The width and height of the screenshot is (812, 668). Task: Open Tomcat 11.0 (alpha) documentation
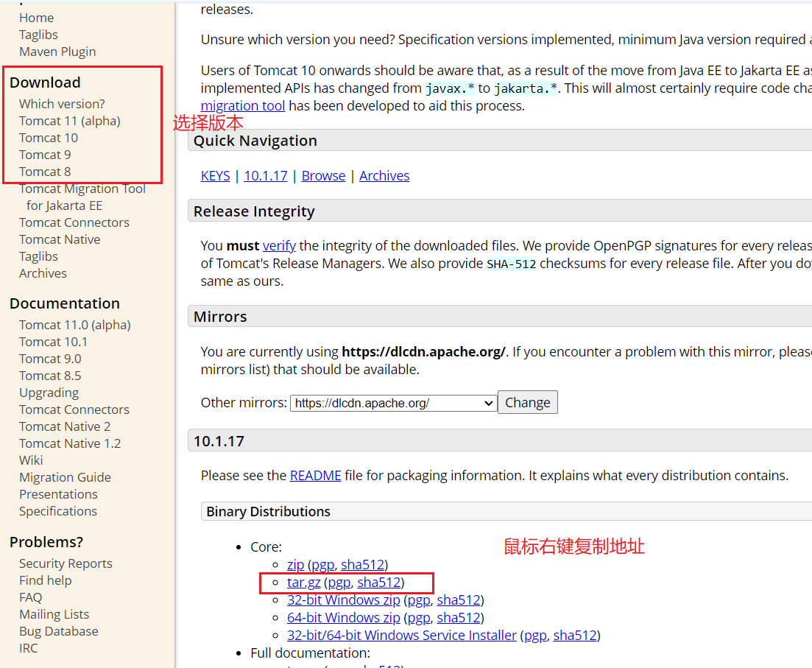75,325
